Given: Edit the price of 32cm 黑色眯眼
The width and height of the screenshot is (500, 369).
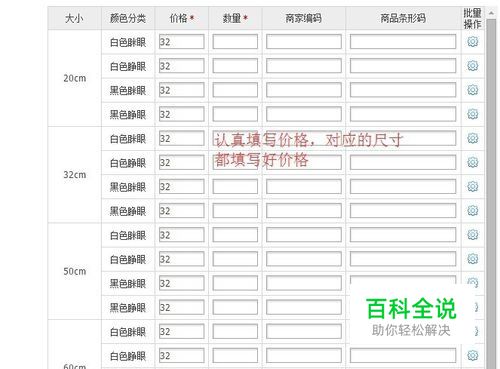Looking at the screenshot, I should [x=182, y=187].
